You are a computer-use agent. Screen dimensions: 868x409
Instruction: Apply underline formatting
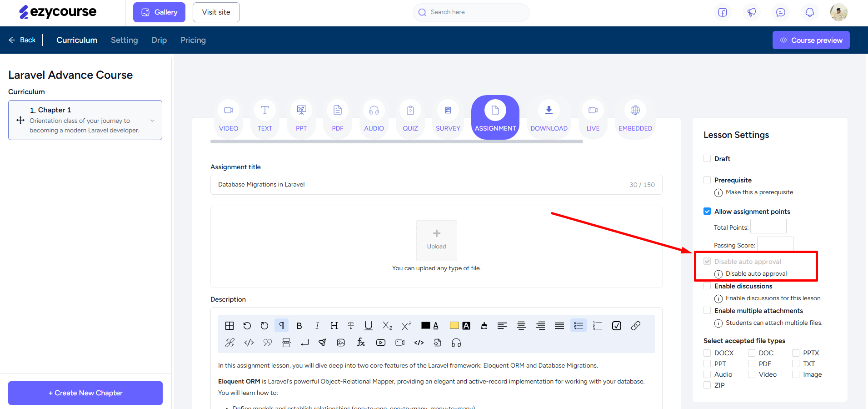click(369, 326)
